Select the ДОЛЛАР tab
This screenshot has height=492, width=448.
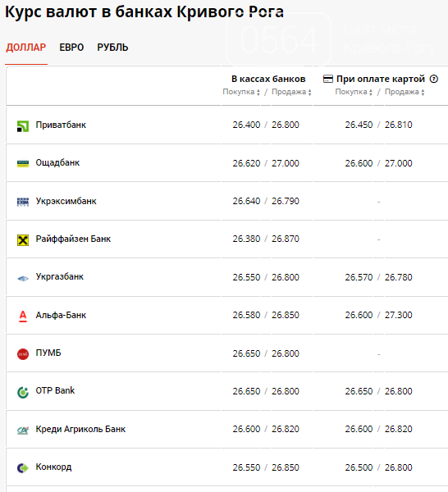(x=26, y=48)
